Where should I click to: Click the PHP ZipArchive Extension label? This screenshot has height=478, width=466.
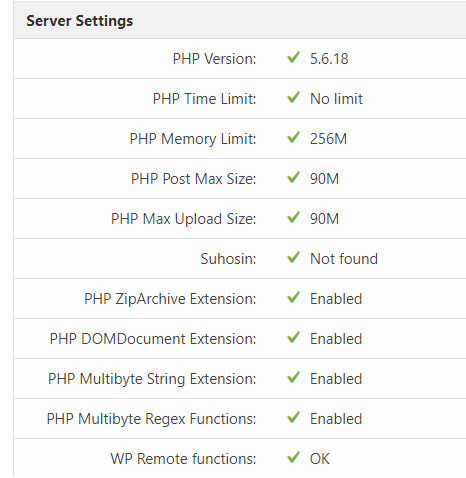click(x=170, y=299)
